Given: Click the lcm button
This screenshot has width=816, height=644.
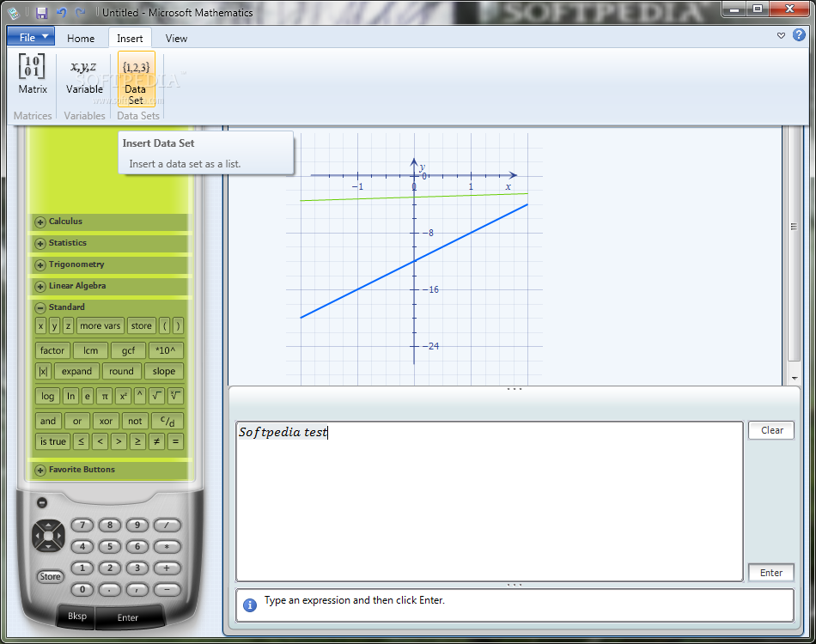Looking at the screenshot, I should coord(90,350).
